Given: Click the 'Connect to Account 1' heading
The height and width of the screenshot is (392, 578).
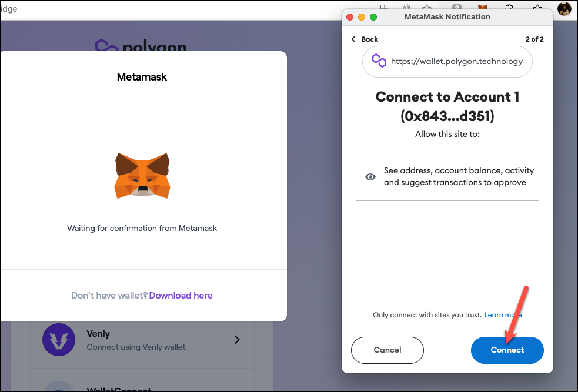Looking at the screenshot, I should pos(447,97).
